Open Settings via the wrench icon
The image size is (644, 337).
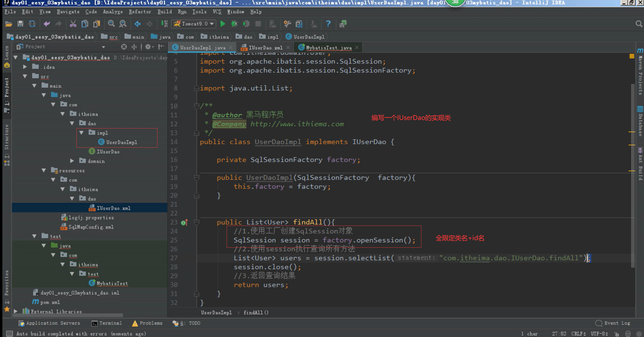(x=287, y=24)
